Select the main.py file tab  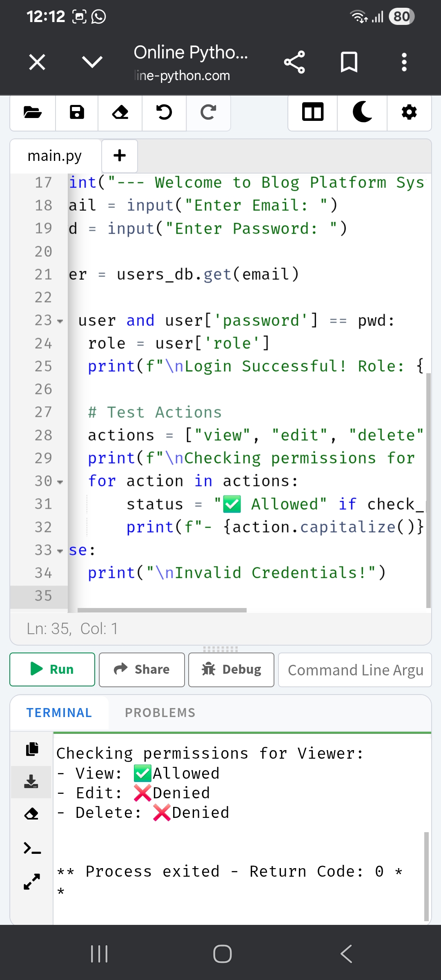click(55, 156)
